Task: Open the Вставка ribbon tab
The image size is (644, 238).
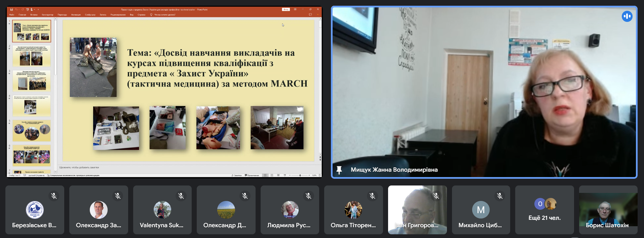Action: [x=34, y=15]
